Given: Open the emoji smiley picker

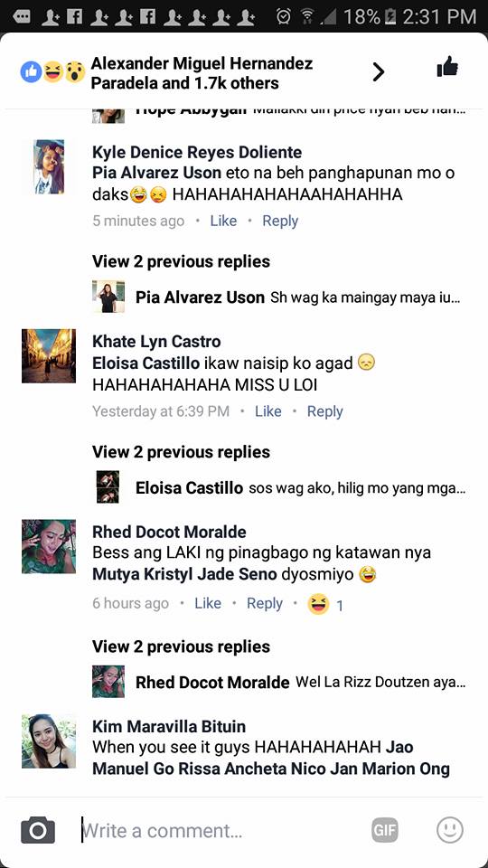Looking at the screenshot, I should tap(450, 830).
